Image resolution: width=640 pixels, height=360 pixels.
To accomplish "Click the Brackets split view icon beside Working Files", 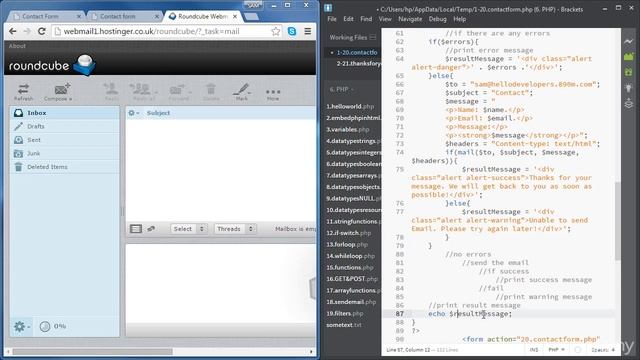I will (x=373, y=38).
